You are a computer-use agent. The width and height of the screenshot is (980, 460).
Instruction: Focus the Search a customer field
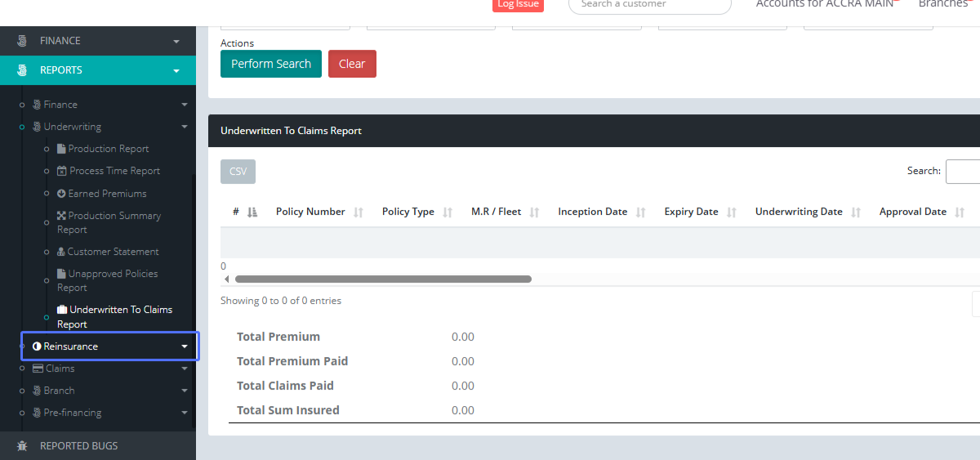(x=649, y=5)
